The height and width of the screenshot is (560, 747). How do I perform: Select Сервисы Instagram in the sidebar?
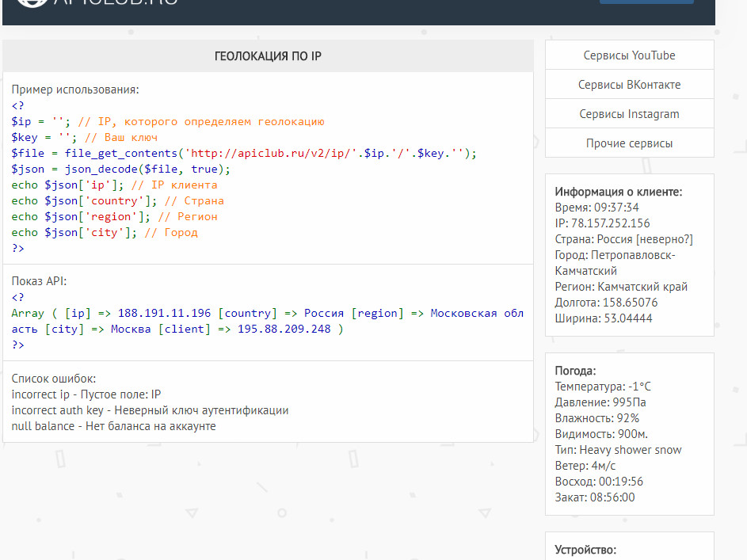629,114
